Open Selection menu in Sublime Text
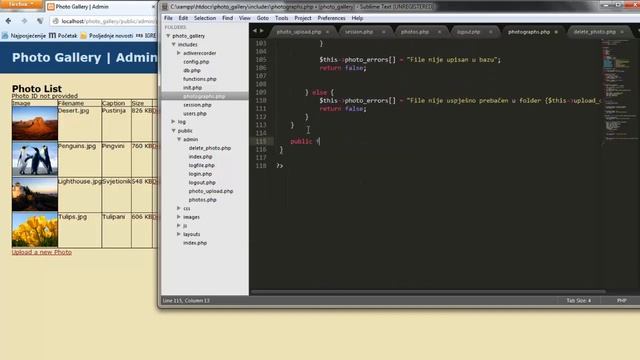This screenshot has width=640, height=360. [205, 18]
